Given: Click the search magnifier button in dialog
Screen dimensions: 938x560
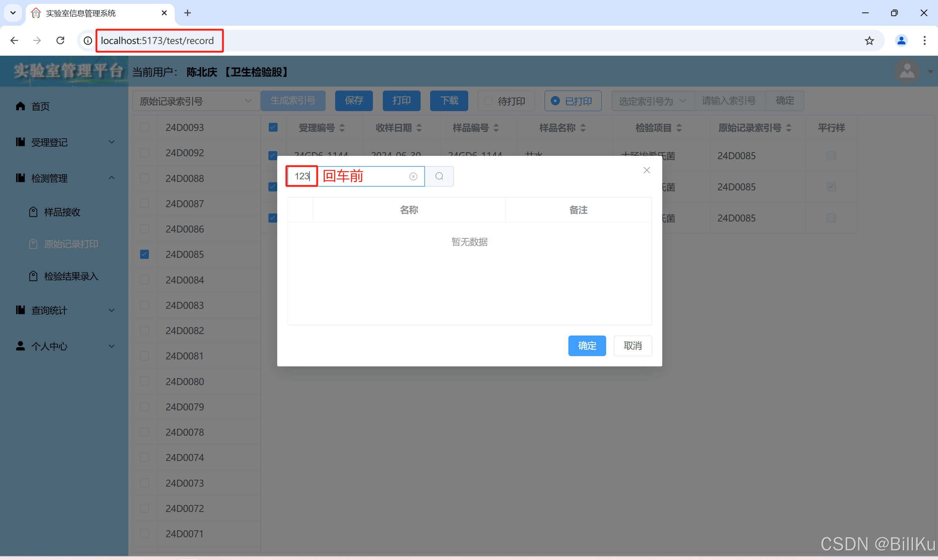Looking at the screenshot, I should pos(439,176).
